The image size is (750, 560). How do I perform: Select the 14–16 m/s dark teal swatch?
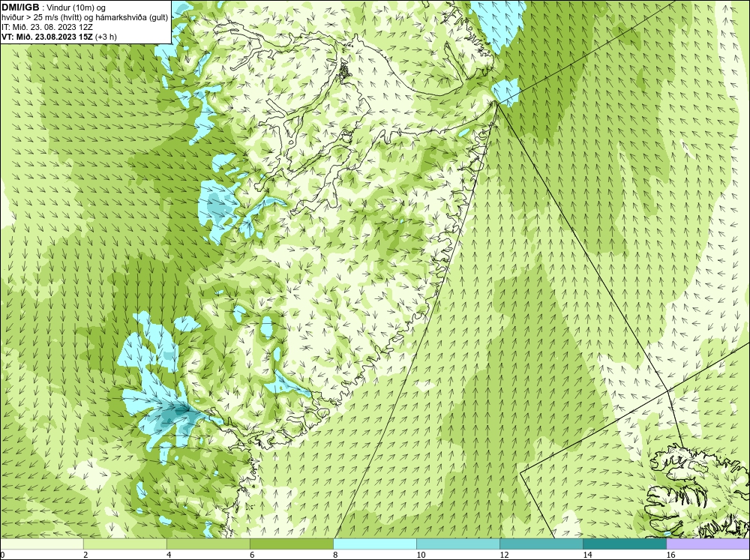pyautogui.click(x=624, y=544)
